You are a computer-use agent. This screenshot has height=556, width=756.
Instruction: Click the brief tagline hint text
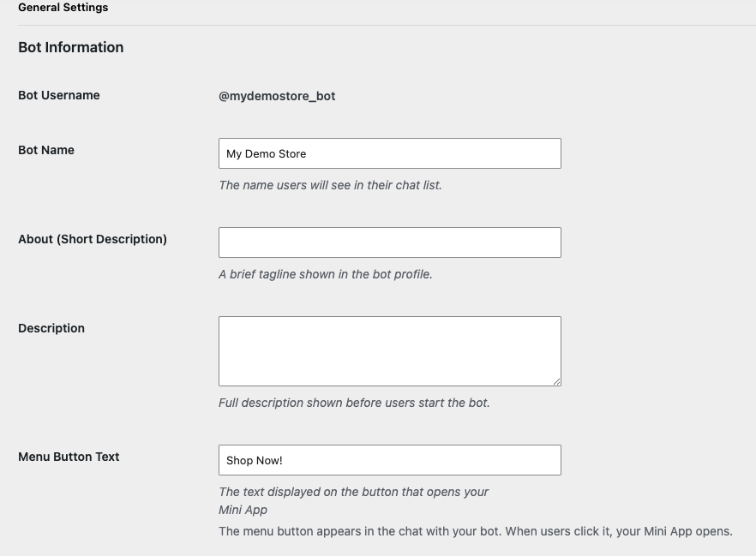[326, 275]
